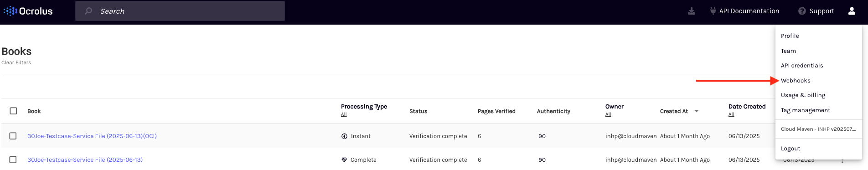This screenshot has width=868, height=170.
Task: Open the user account profile icon
Action: click(x=852, y=11)
